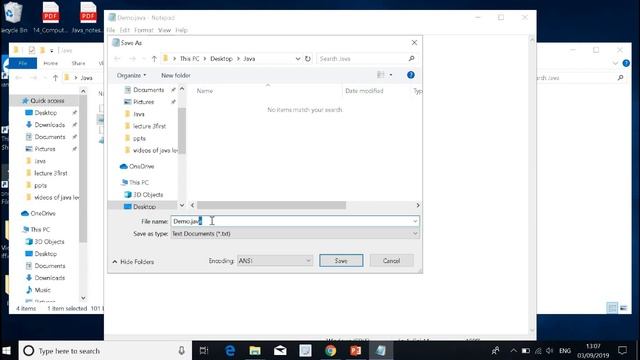The image size is (640, 360).
Task: Open File tab in File Explorer window
Action: tap(23, 63)
